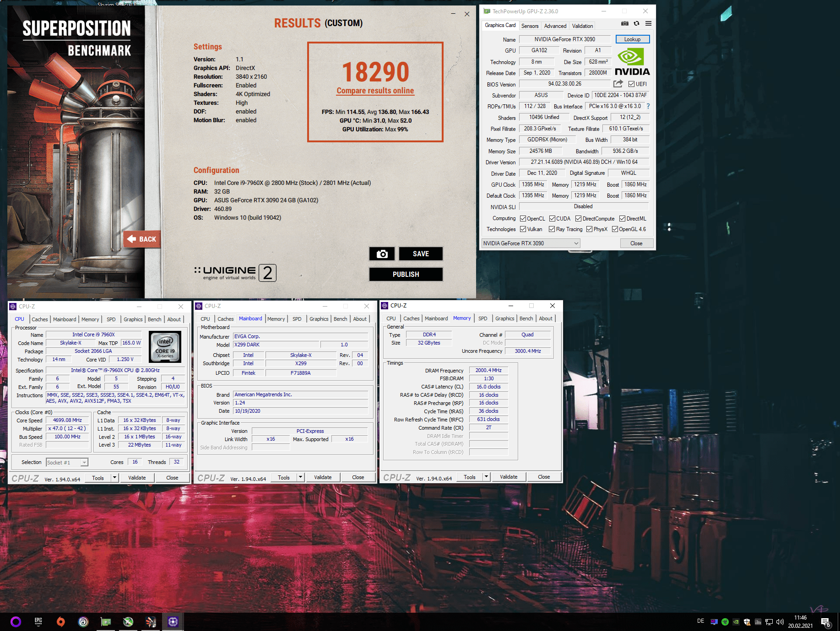
Task: Toggle the DirectML checkbox
Action: (x=622, y=219)
